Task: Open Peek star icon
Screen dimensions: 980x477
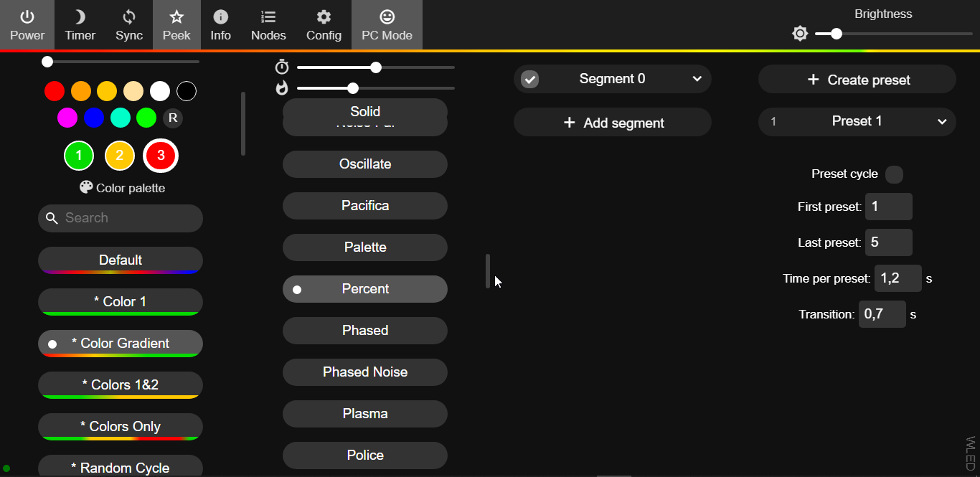Action: [x=176, y=17]
